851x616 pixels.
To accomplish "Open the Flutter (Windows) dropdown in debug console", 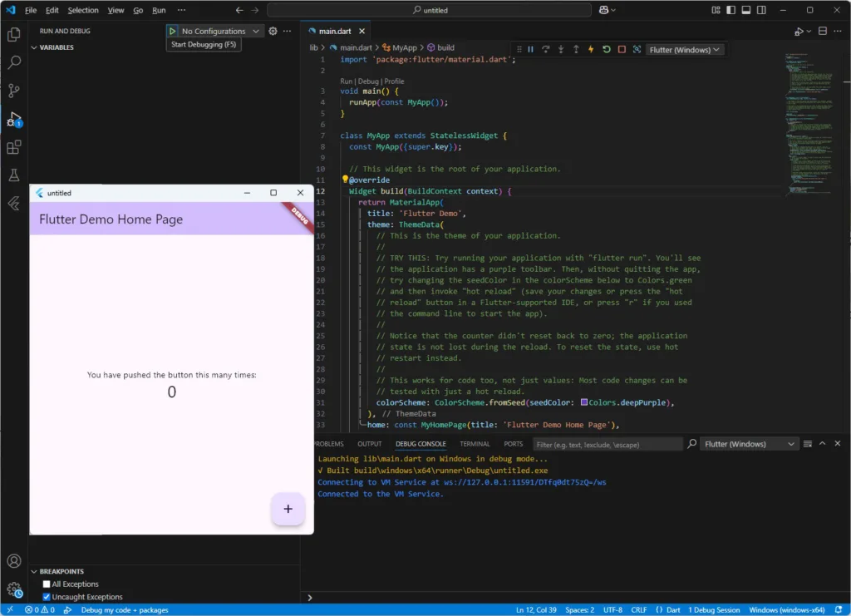I will tap(750, 444).
